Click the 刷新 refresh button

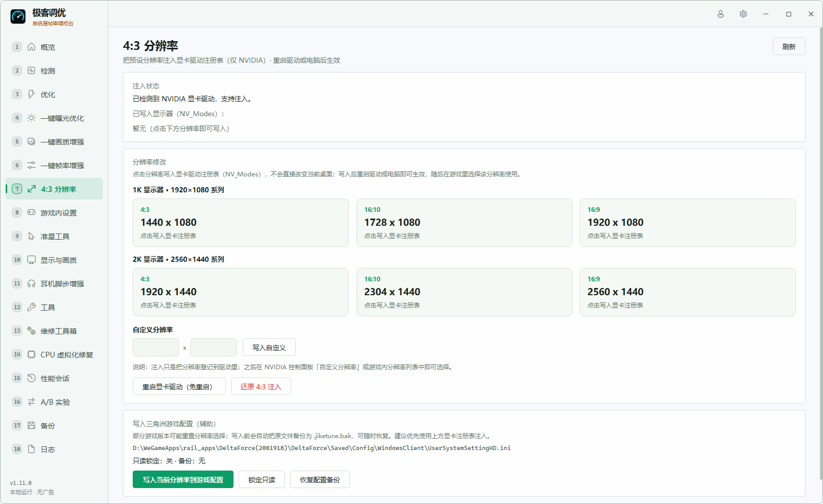pyautogui.click(x=789, y=46)
